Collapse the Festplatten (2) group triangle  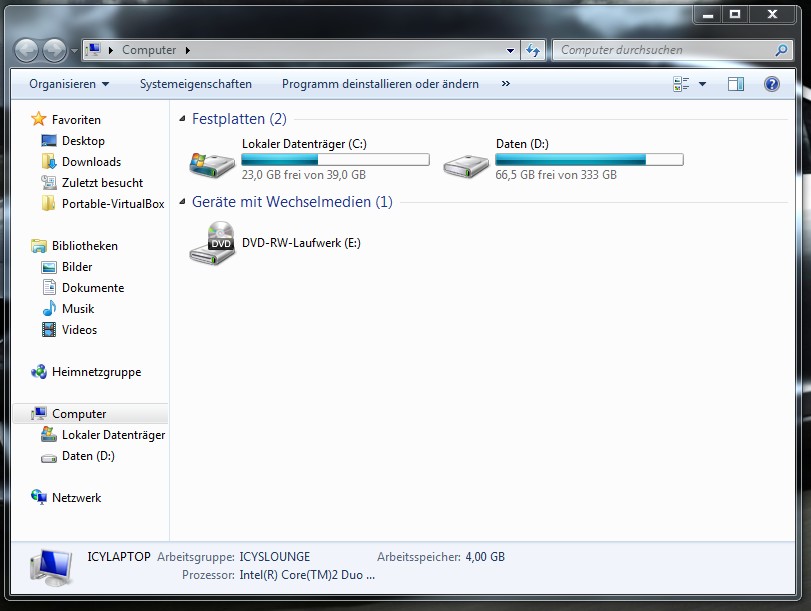click(182, 119)
